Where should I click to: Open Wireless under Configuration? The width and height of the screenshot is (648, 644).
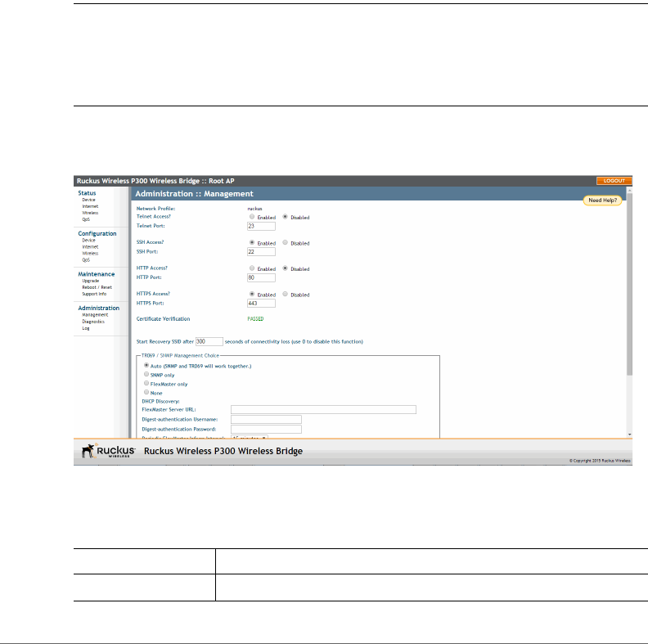click(x=90, y=254)
